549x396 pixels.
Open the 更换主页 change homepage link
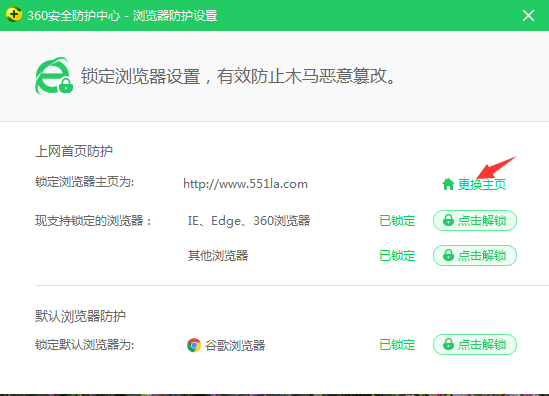pyautogui.click(x=481, y=184)
